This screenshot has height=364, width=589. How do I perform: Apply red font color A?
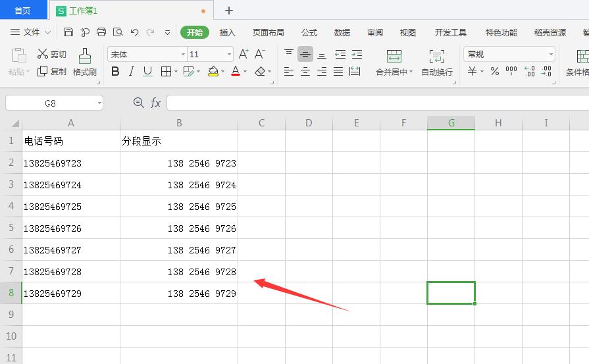tap(236, 71)
